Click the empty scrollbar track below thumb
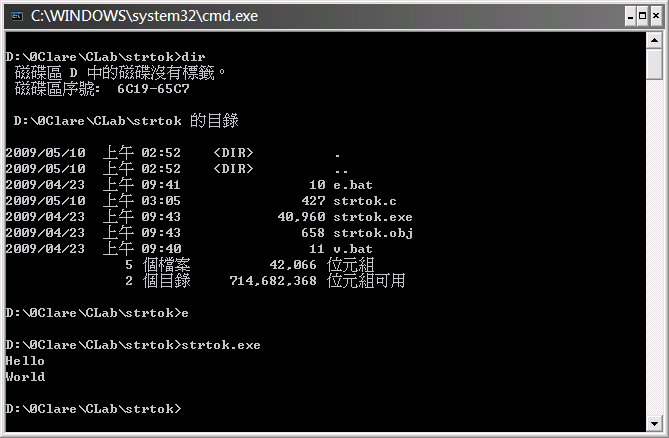 654,250
